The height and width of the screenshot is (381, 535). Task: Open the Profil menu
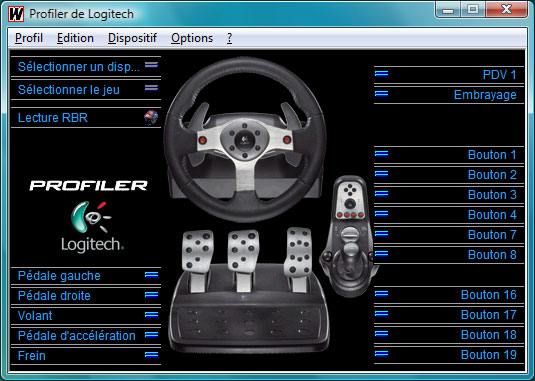click(x=29, y=38)
